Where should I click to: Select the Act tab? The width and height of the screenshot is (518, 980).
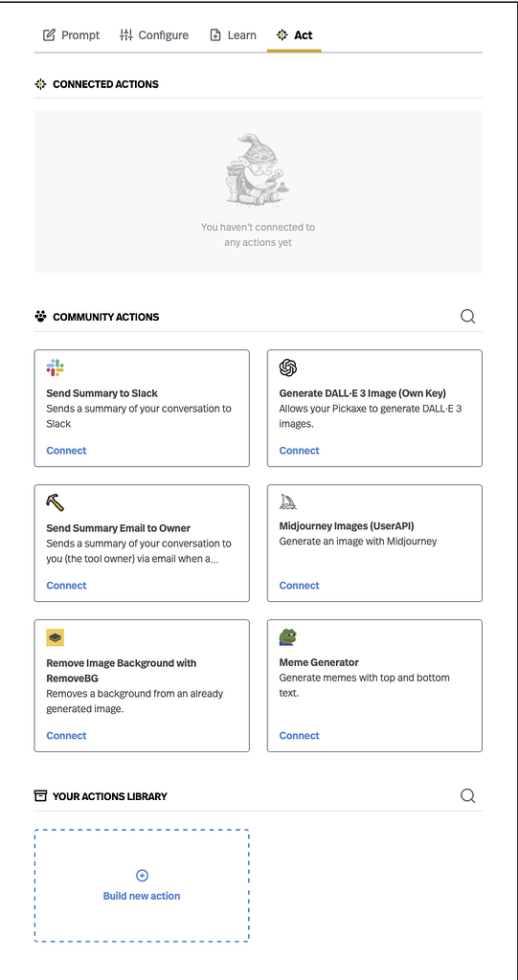pyautogui.click(x=294, y=35)
